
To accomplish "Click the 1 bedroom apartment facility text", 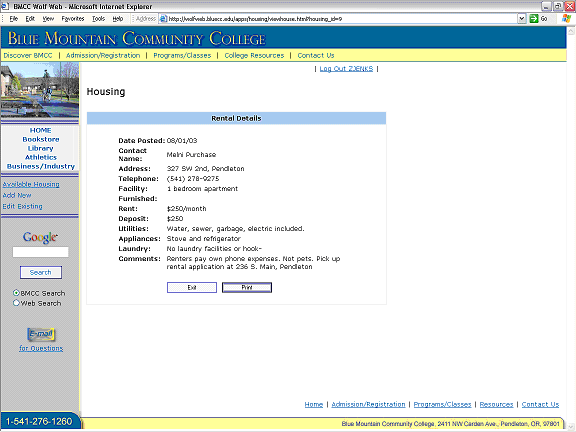I will click(202, 189).
